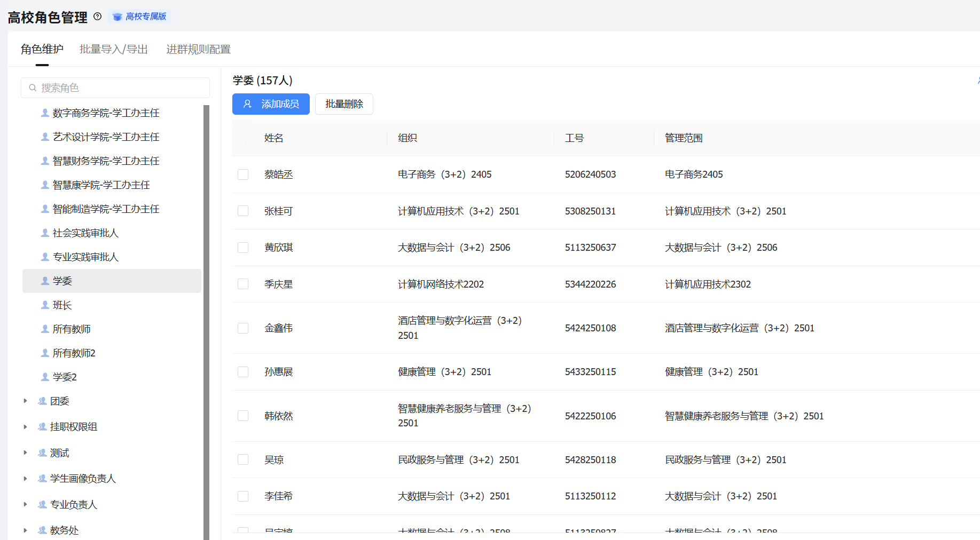Click the group icon beside 学生画像负责人
This screenshot has width=980, height=540.
(x=42, y=478)
